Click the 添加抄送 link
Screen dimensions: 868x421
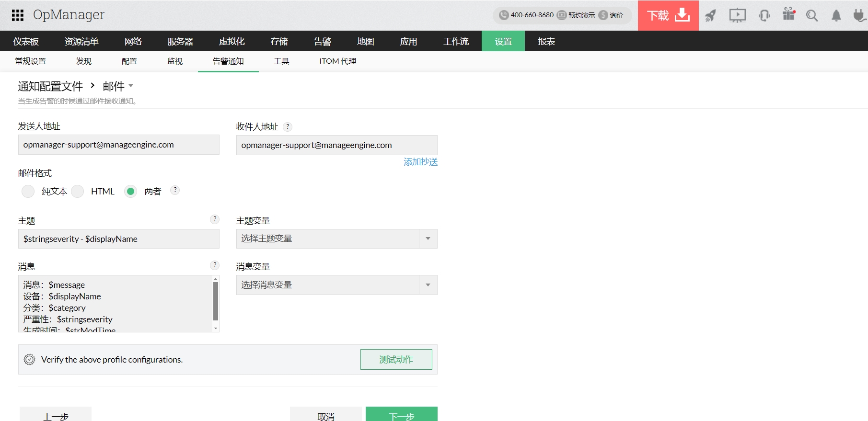pyautogui.click(x=421, y=162)
